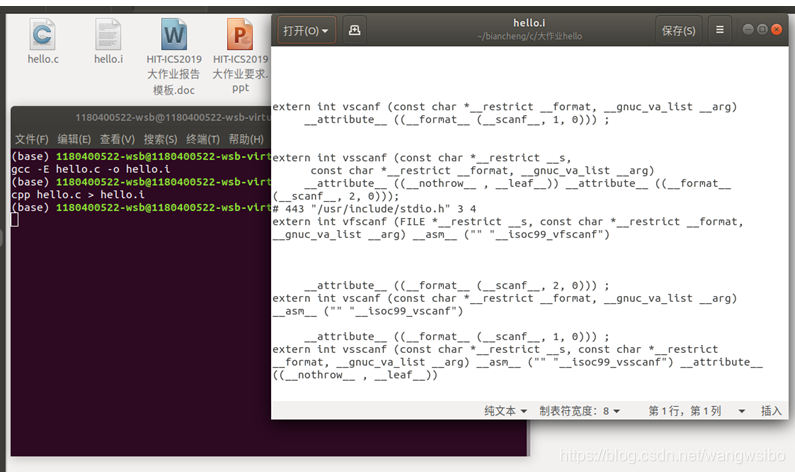Click the new document icon in gedit
Viewport: 795px width, 474px height.
click(354, 30)
